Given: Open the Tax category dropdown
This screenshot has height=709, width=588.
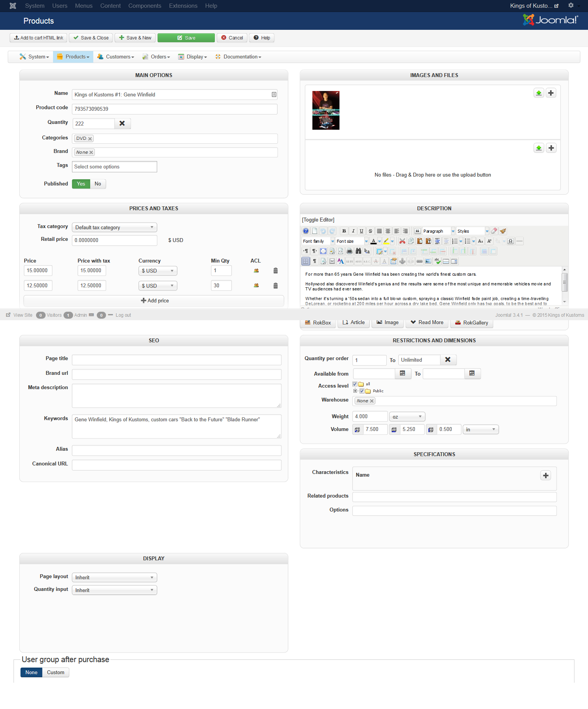Looking at the screenshot, I should pos(115,227).
